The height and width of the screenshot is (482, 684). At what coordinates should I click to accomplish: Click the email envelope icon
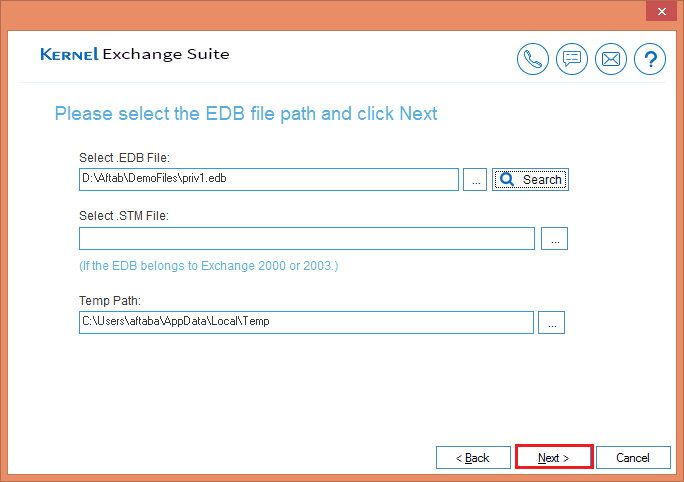[x=611, y=59]
